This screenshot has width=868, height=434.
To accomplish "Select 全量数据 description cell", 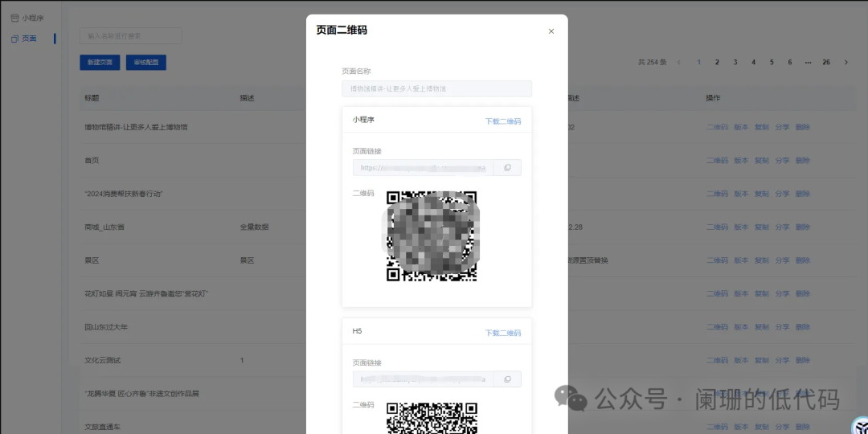I will coord(255,227).
